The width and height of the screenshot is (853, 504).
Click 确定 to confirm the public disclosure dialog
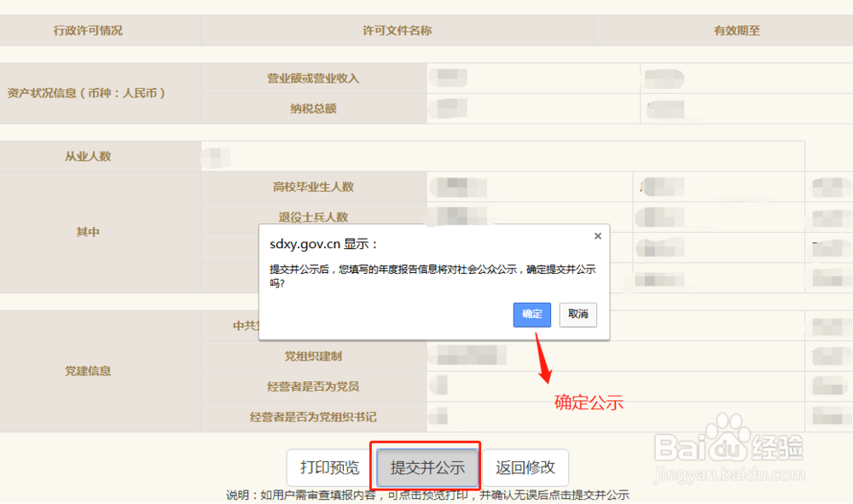pyautogui.click(x=531, y=315)
